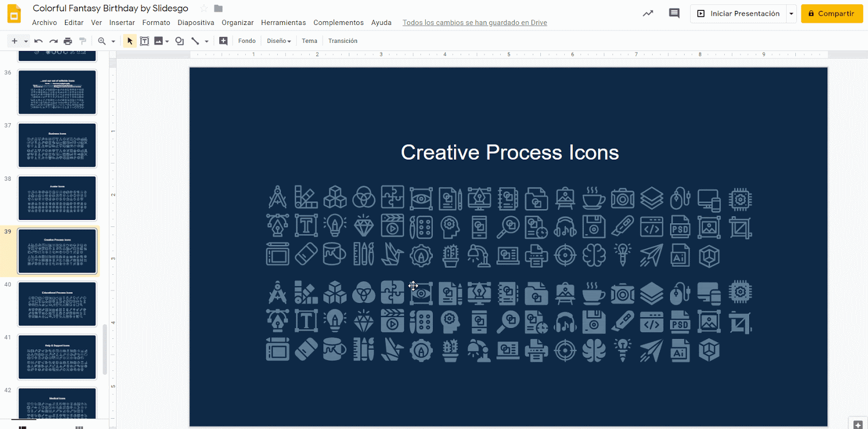The height and width of the screenshot is (429, 868).
Task: Star the presentation with the star icon
Action: (x=204, y=8)
